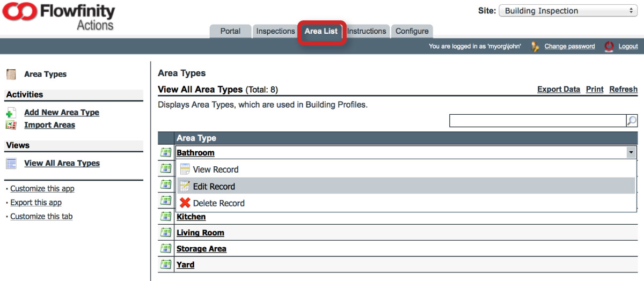Click the green plus Add New Area Type icon
The width and height of the screenshot is (644, 281).
(x=11, y=113)
